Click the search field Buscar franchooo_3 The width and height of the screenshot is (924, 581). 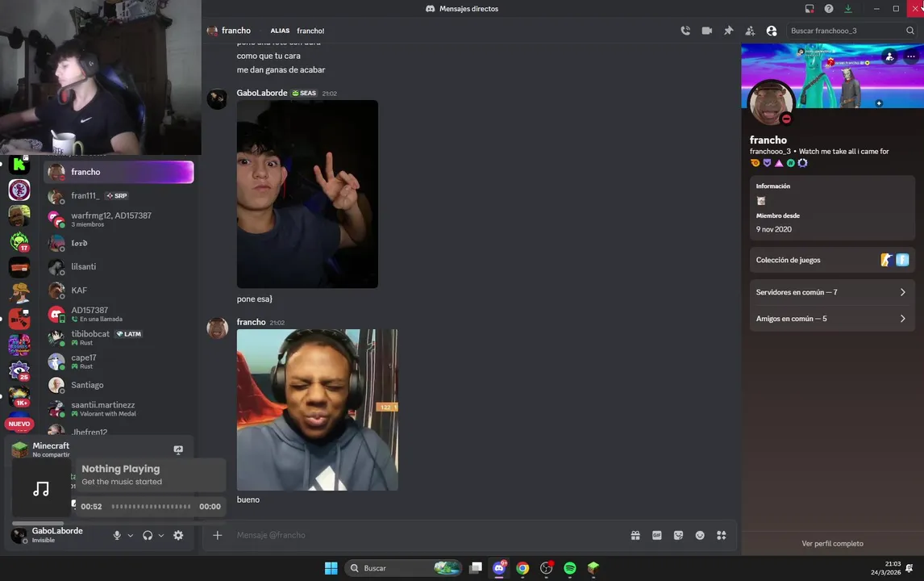click(851, 31)
